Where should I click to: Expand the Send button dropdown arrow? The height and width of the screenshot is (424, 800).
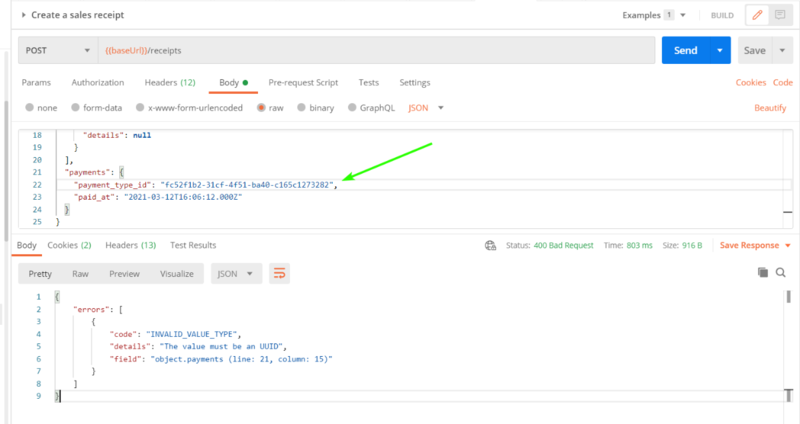pos(717,50)
